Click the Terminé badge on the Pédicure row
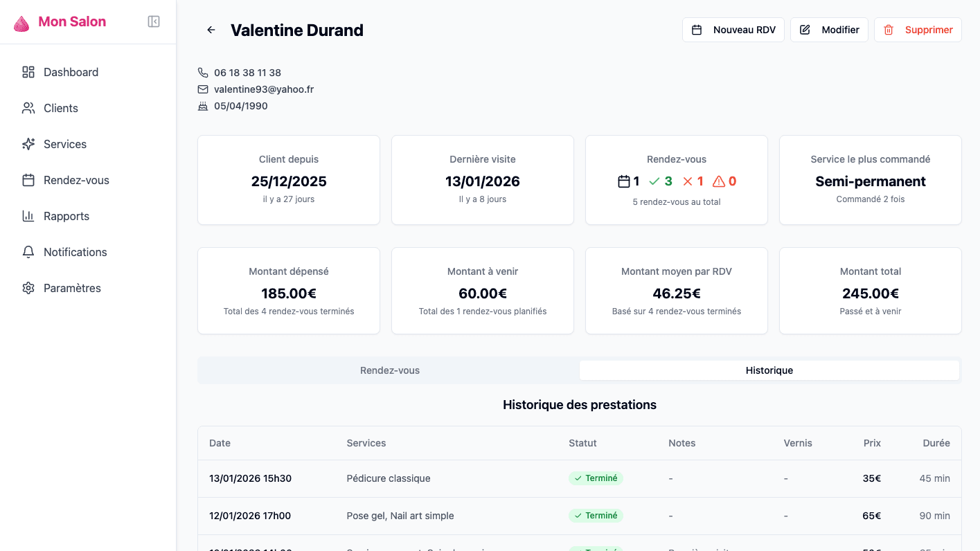Viewport: 980px width, 551px height. [x=596, y=478]
